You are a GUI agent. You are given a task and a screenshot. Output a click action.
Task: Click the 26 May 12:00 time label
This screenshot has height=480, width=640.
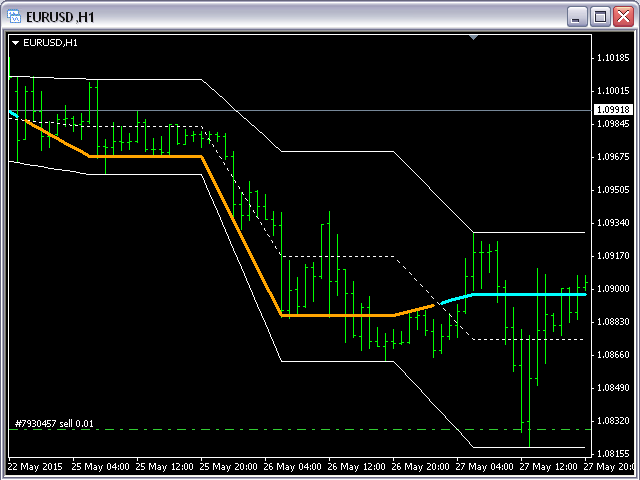point(357,467)
